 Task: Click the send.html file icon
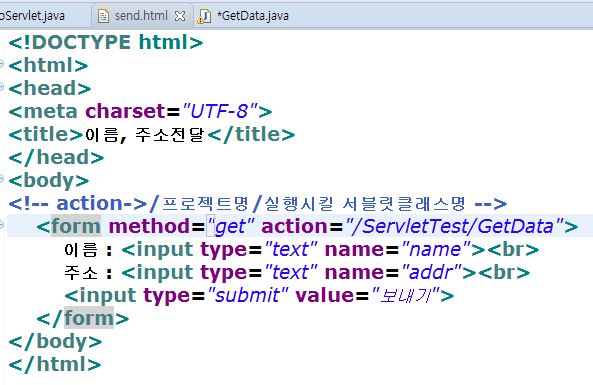coord(103,16)
